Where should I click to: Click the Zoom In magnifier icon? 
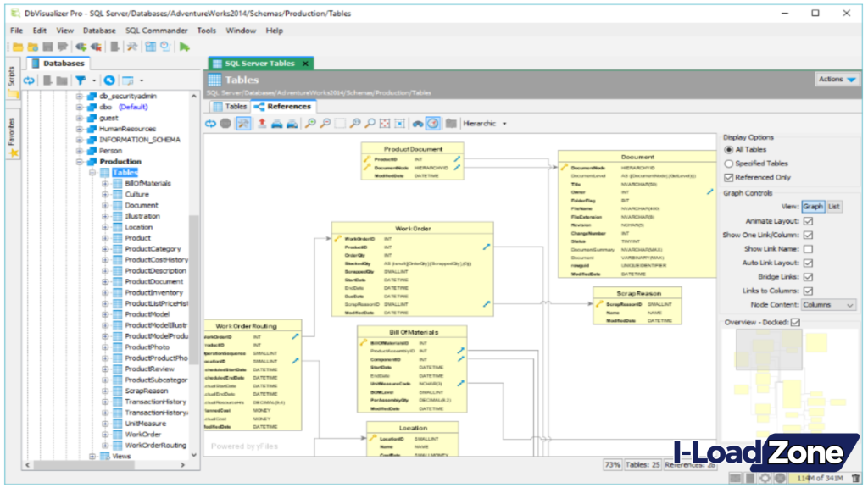point(310,124)
